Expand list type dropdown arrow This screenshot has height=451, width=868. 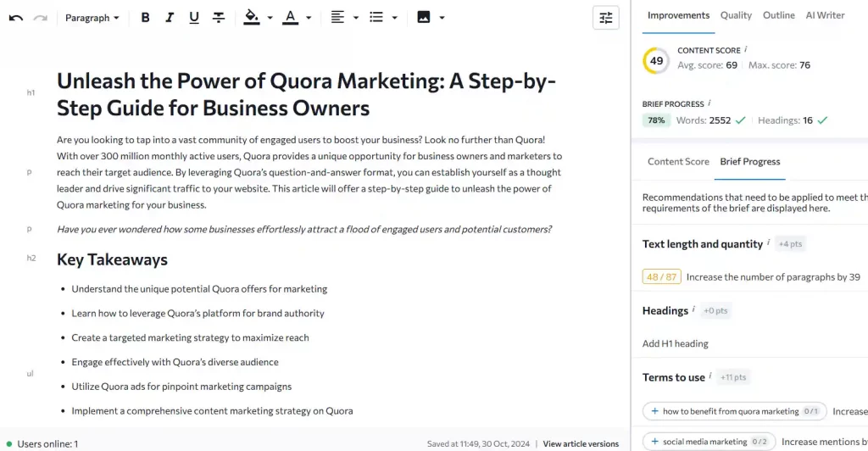(x=395, y=18)
